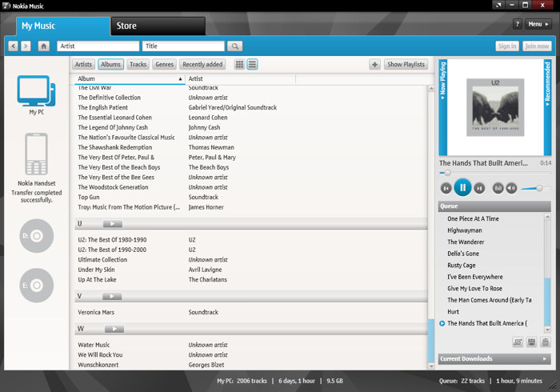The image size is (560, 392).
Task: Select Hurt in the queue
Action: 454,312
